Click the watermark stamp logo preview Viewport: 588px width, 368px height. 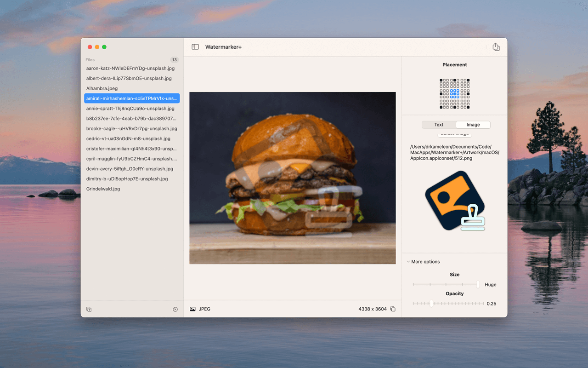click(x=454, y=201)
